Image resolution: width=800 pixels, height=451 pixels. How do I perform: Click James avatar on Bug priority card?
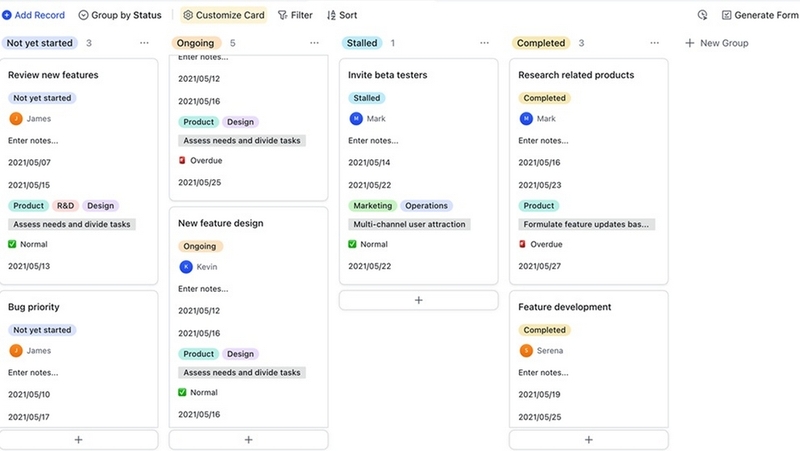pos(16,350)
